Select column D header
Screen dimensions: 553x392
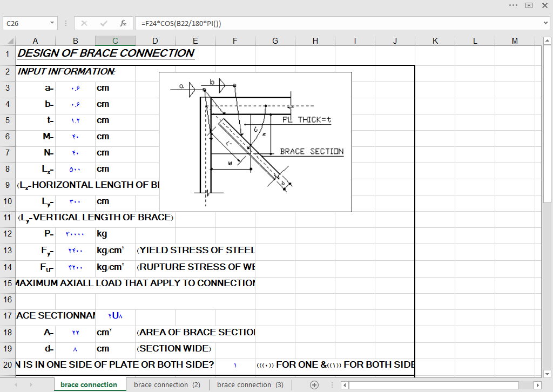point(155,41)
